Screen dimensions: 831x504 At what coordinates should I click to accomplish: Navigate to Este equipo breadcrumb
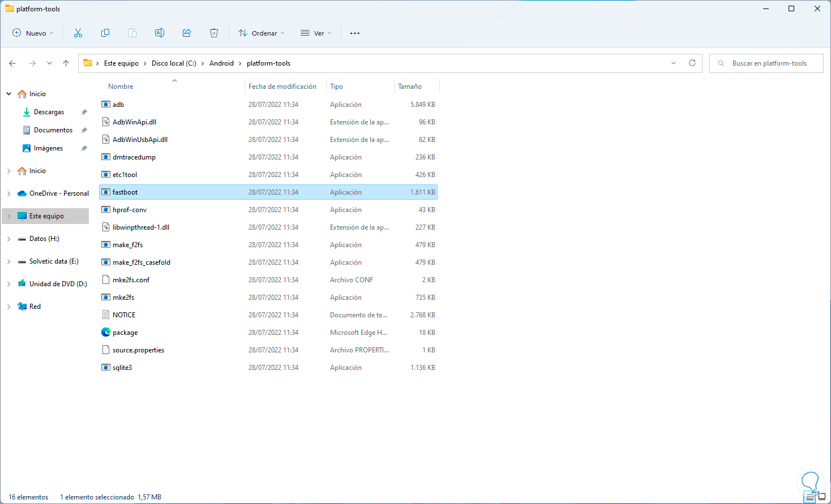[x=121, y=63]
